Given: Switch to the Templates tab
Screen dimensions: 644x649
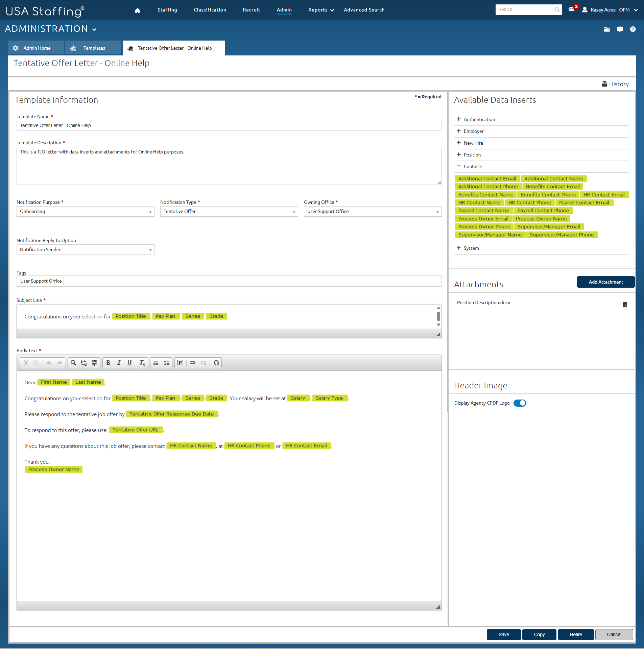Looking at the screenshot, I should 93,48.
